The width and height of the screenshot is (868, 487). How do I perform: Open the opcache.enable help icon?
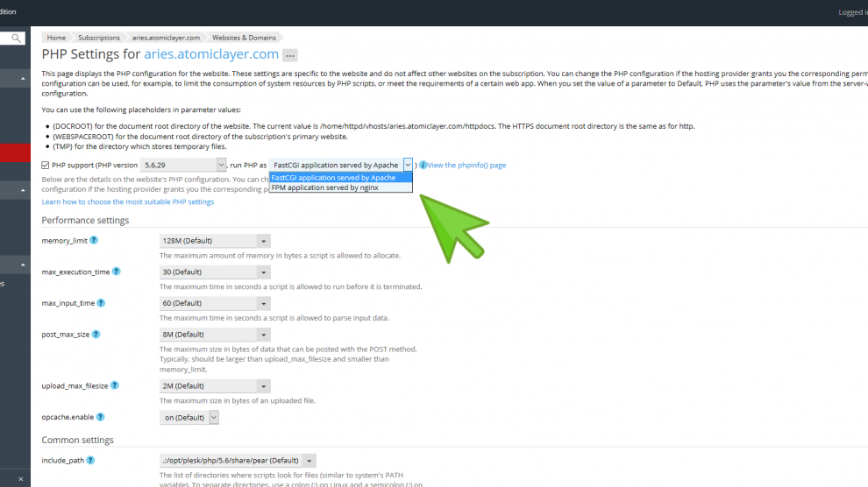point(100,417)
